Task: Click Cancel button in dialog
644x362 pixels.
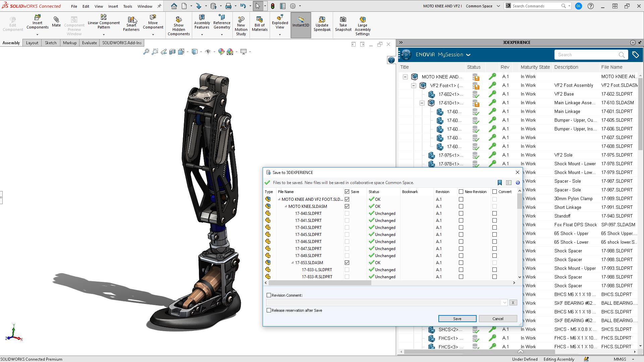Action: pos(498,318)
